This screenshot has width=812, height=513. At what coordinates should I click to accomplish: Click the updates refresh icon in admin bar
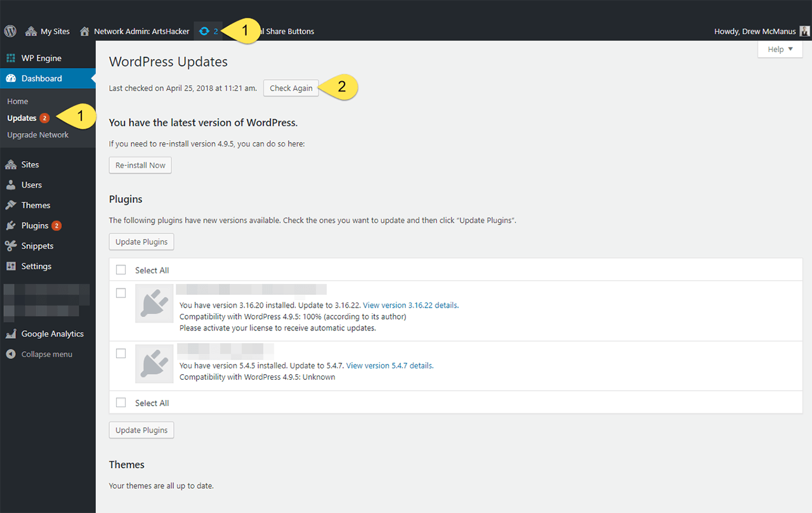coord(204,31)
